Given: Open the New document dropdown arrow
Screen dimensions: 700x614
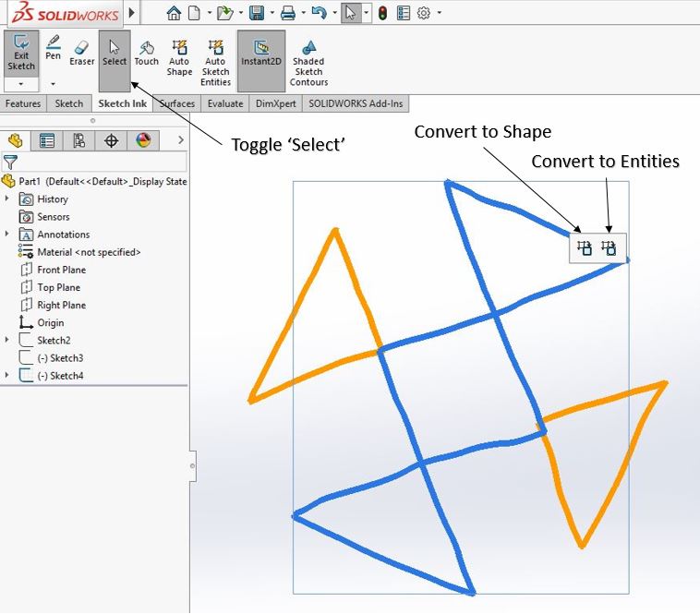Looking at the screenshot, I should click(x=210, y=13).
